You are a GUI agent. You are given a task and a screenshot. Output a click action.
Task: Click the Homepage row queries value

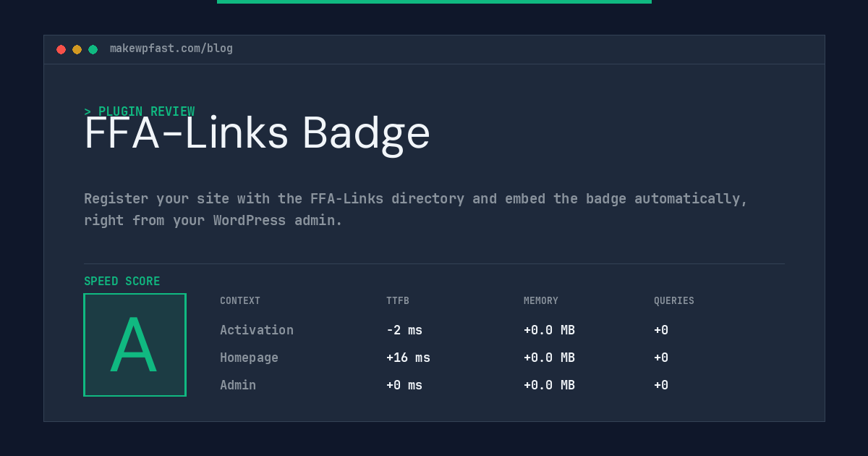click(661, 358)
